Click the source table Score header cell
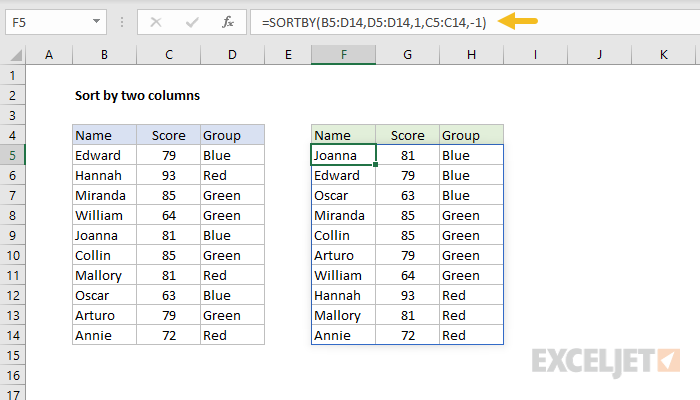700x400 pixels. [168, 135]
